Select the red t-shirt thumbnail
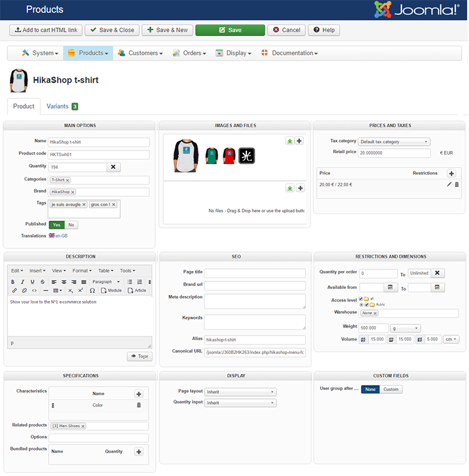The image size is (469, 476). click(229, 156)
